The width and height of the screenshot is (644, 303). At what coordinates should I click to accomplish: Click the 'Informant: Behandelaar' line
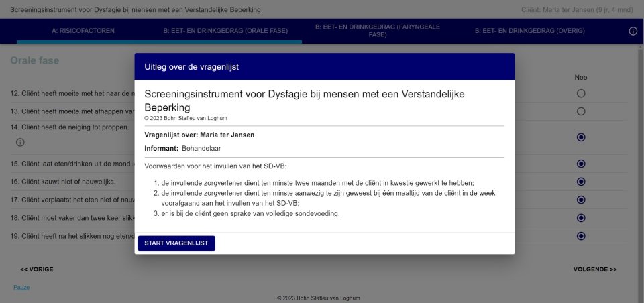182,149
